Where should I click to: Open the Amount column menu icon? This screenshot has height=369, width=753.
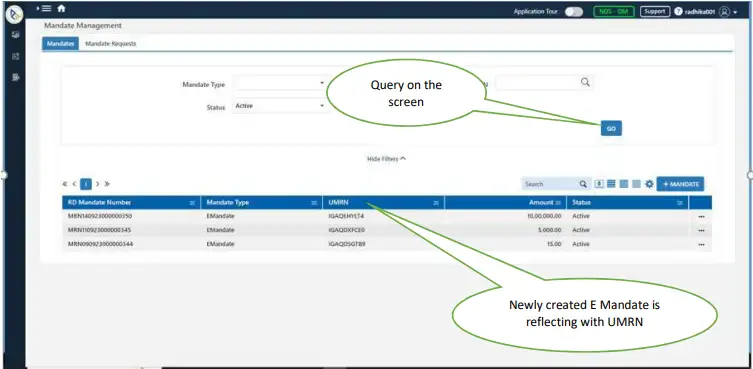558,203
